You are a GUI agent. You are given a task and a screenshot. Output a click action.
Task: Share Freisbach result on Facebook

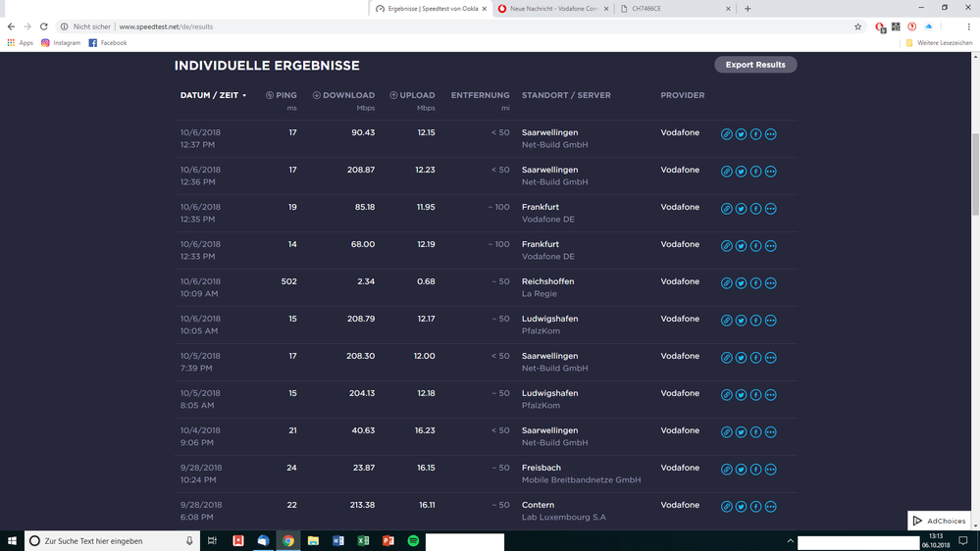[x=755, y=470]
